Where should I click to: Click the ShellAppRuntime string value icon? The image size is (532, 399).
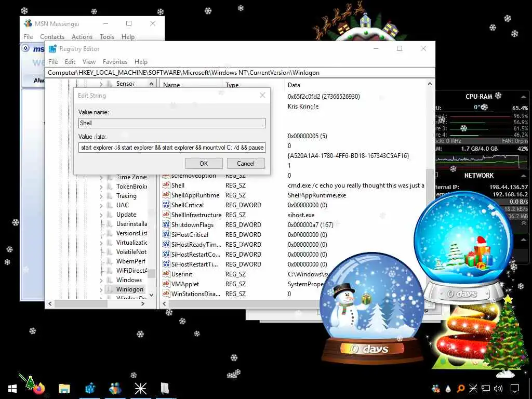pyautogui.click(x=166, y=195)
